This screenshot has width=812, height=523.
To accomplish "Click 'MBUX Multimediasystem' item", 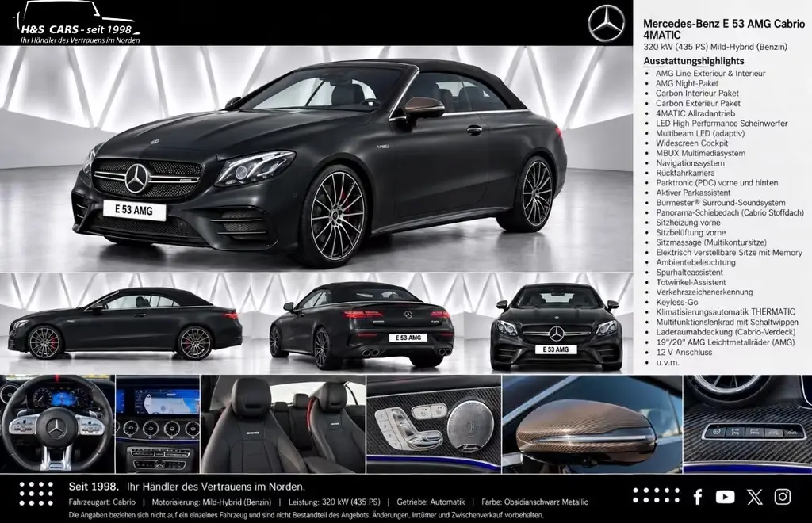I will 701,153.
